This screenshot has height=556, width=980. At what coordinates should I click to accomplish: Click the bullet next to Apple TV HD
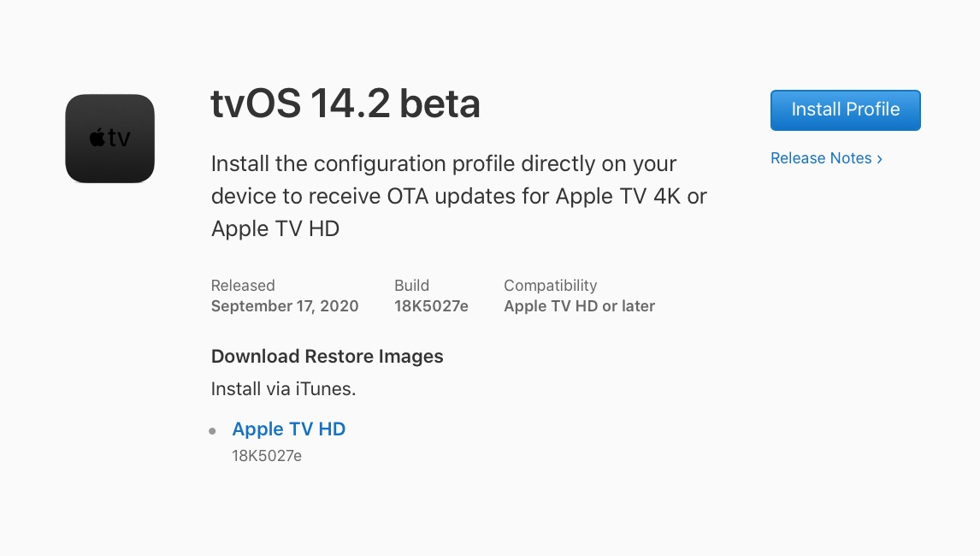pos(212,431)
